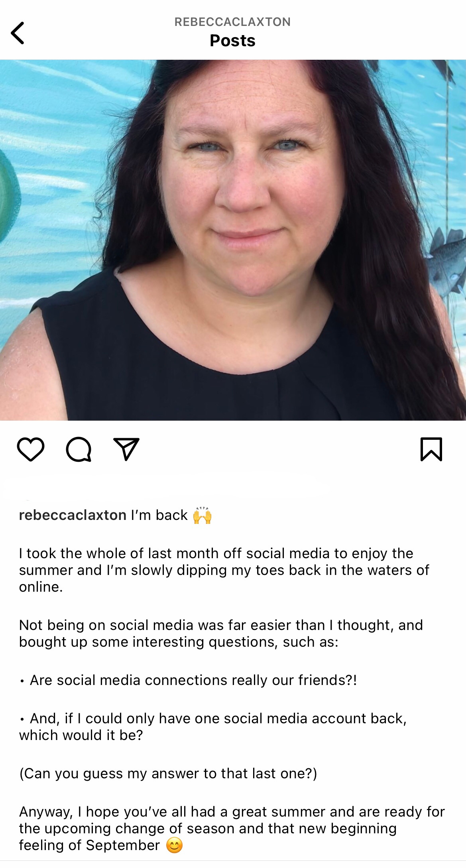Tap the painted fish at the photo's right edge
The height and width of the screenshot is (868, 466).
446,259
